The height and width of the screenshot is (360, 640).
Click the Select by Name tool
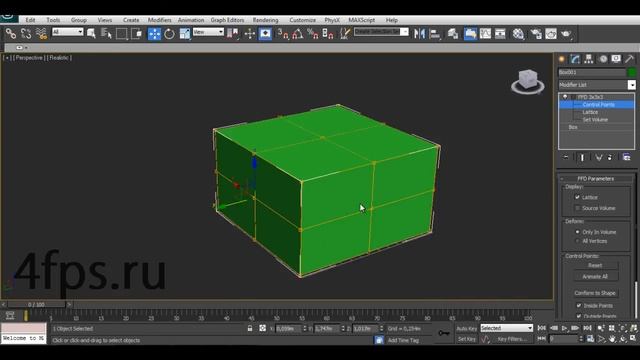106,33
